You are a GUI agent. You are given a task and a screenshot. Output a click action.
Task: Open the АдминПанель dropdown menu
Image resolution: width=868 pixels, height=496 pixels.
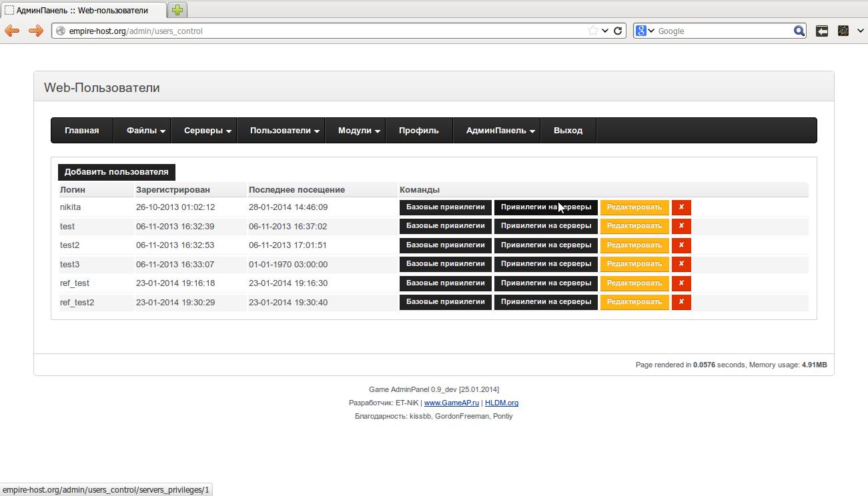click(500, 131)
